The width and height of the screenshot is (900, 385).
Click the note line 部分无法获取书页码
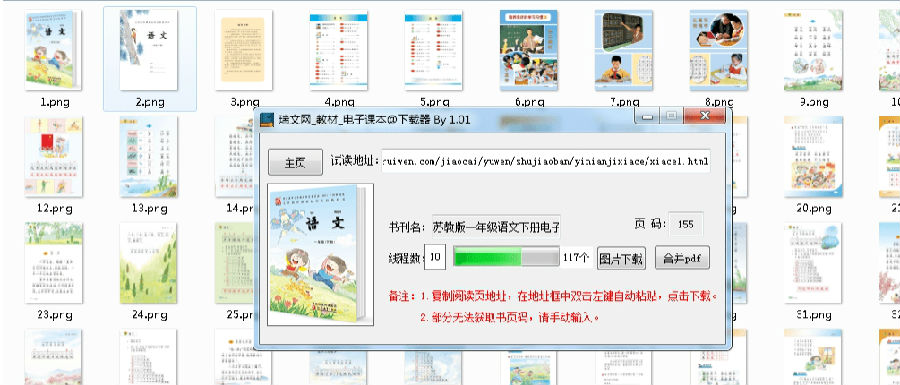510,317
